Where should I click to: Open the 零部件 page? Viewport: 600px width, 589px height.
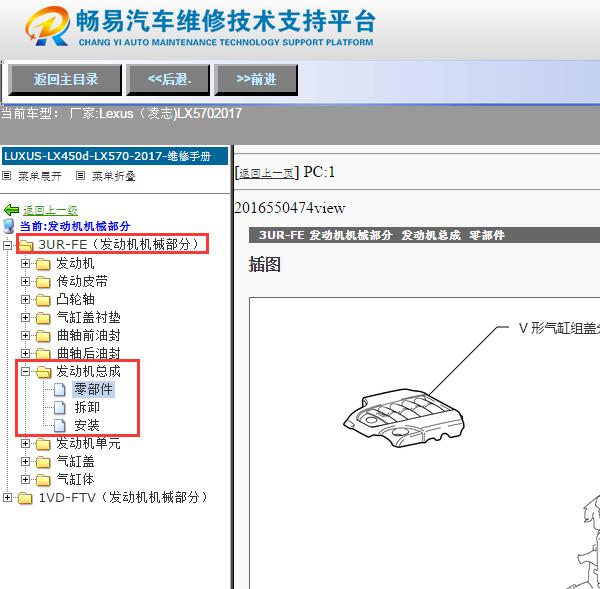point(93,389)
